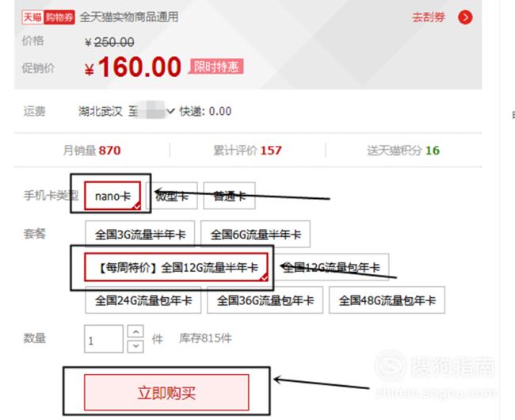
Task: Increase quantity with the up arrow
Action: (x=135, y=331)
